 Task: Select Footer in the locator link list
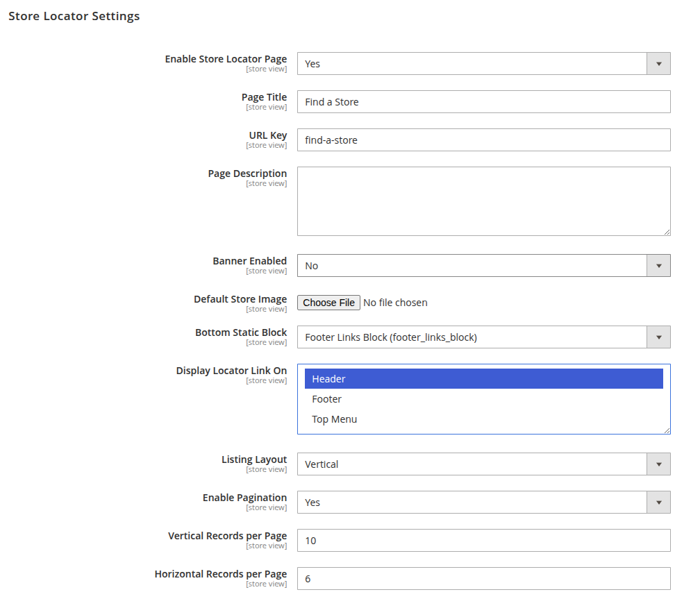[483, 399]
